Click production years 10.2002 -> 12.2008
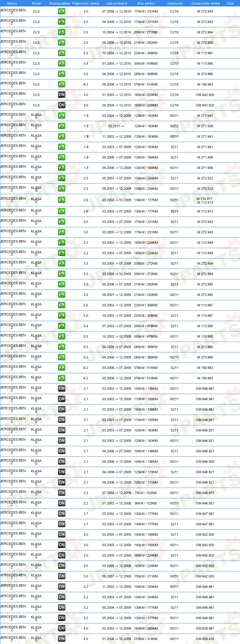This screenshot has width=240, height=644. [117, 336]
